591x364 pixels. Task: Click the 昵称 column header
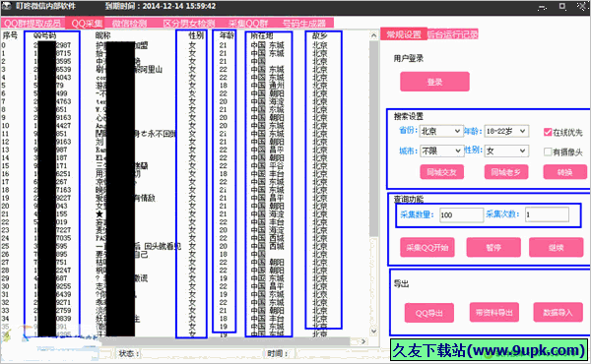(x=102, y=35)
